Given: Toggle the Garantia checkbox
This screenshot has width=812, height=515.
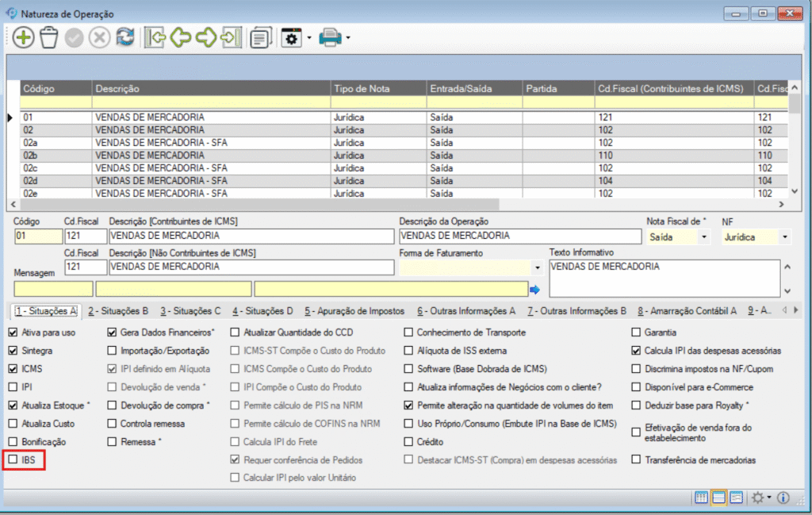Looking at the screenshot, I should [637, 332].
